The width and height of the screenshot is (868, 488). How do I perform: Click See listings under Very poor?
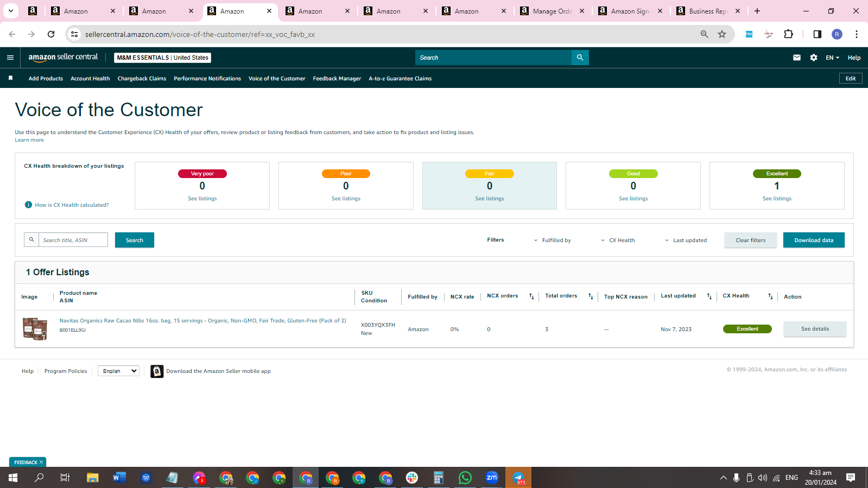(x=202, y=199)
